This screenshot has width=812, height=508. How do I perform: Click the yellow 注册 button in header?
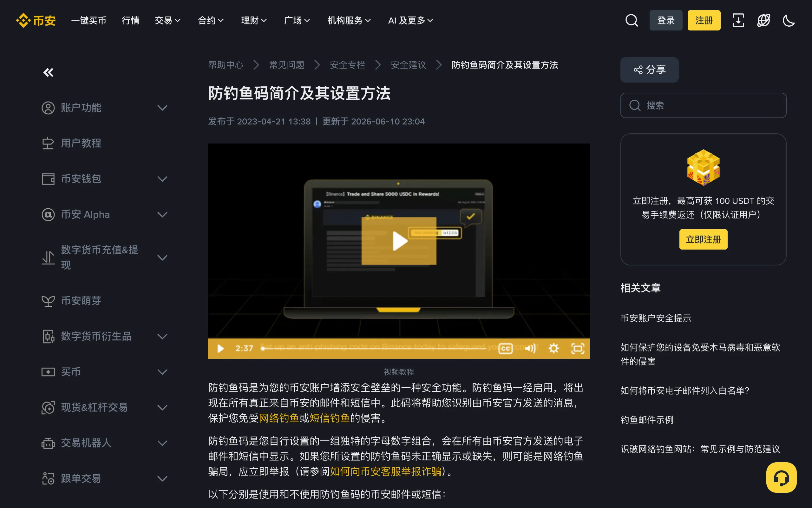704,21
